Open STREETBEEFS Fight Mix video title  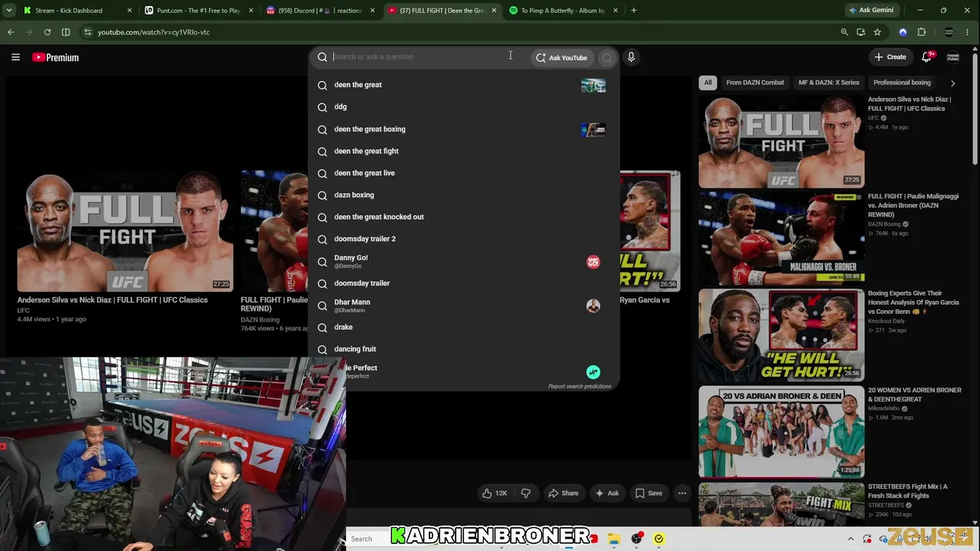click(x=907, y=491)
